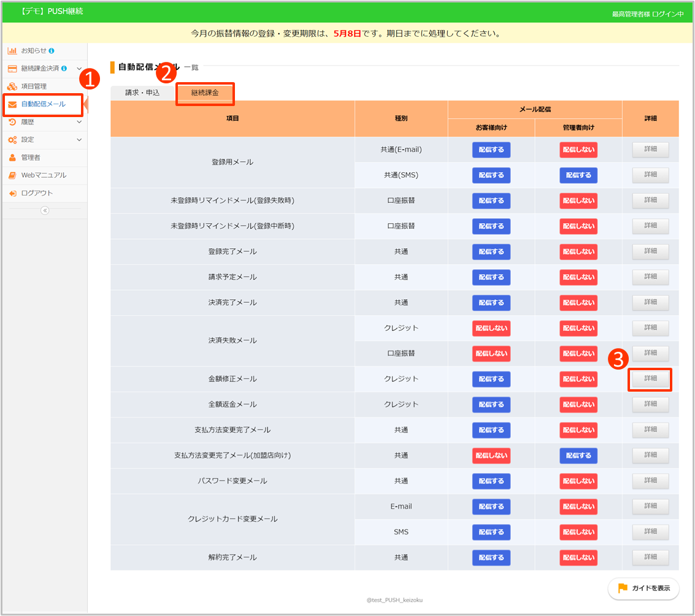
Task: Toggle admin delivery for 決済完了メール
Action: click(578, 303)
